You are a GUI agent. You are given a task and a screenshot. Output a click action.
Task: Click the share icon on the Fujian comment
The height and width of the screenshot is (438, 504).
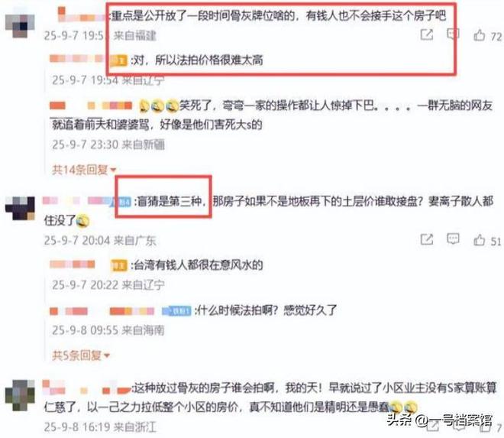coord(427,34)
